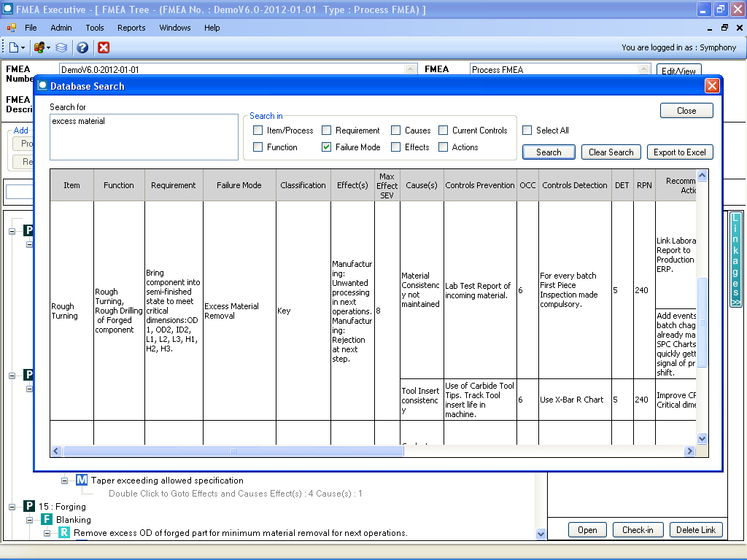This screenshot has height=560, width=747.
Task: Click results scroll up arrow
Action: click(x=702, y=175)
